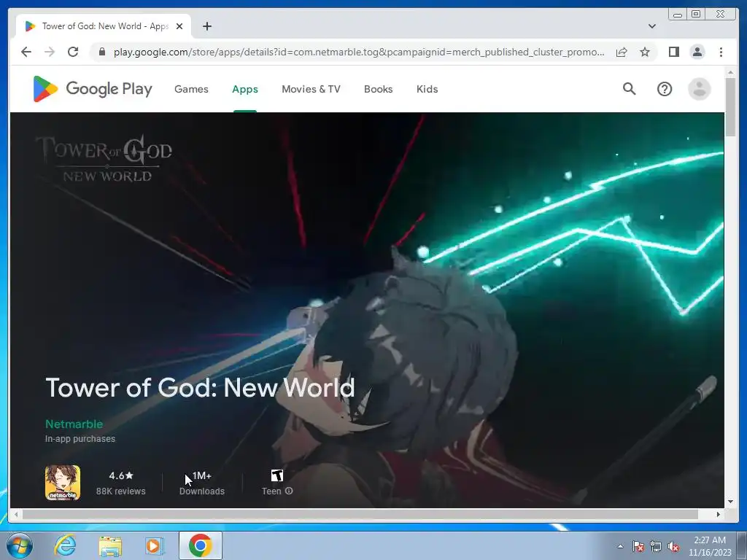
Task: Open the Windows Start menu
Action: pyautogui.click(x=19, y=545)
